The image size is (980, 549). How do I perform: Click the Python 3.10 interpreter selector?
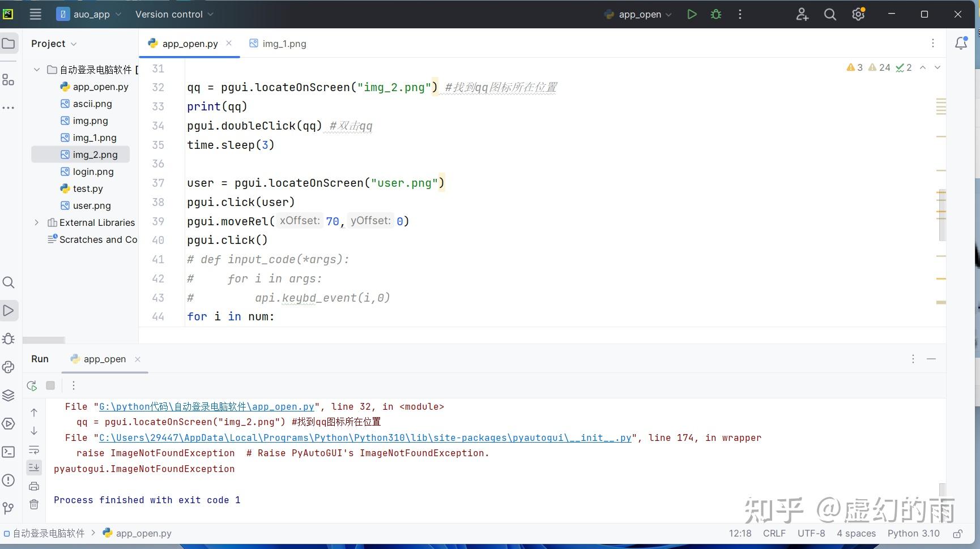[x=913, y=533]
